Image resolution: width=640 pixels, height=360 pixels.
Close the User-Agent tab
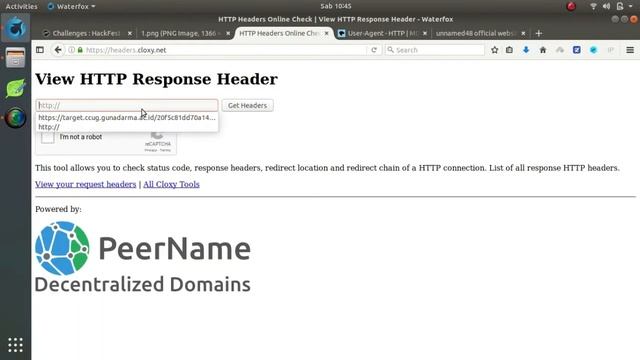424,33
